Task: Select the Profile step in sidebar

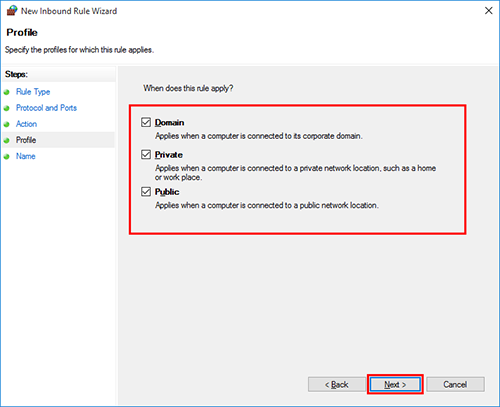Action: [x=26, y=140]
